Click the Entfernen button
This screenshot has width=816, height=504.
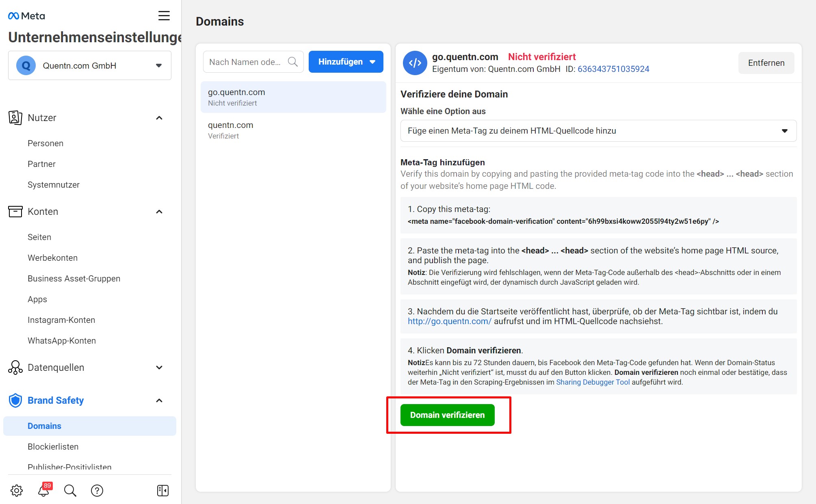pos(766,63)
